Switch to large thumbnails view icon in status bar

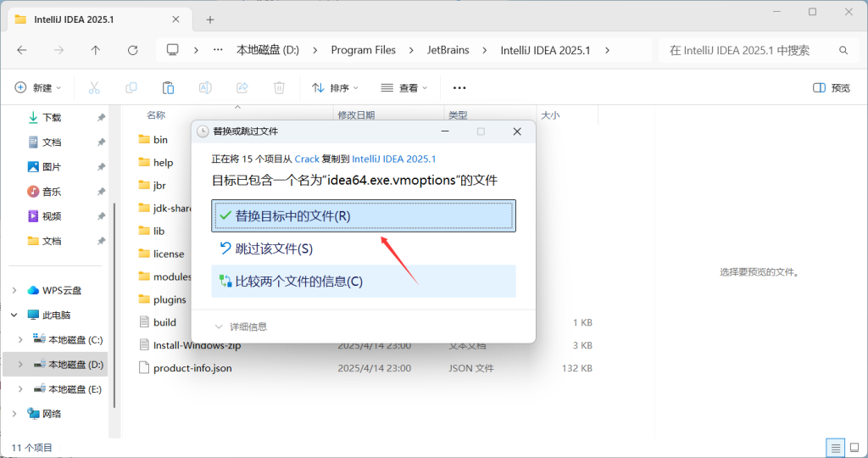click(854, 448)
